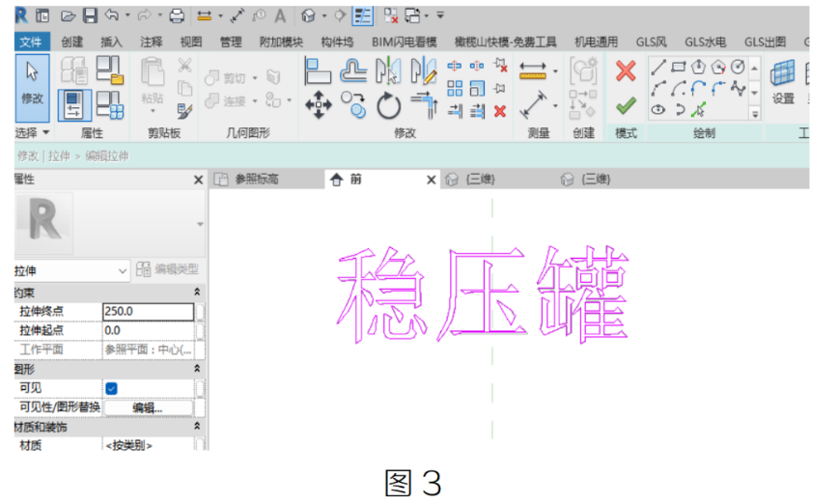The height and width of the screenshot is (504, 839).
Task: Click the Print icon in quick access toolbar
Action: [x=177, y=15]
